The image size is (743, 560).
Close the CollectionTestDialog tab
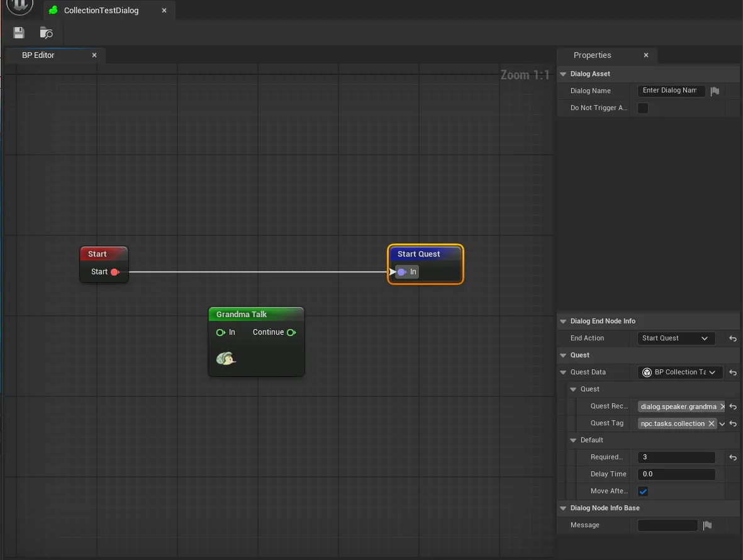pyautogui.click(x=164, y=11)
